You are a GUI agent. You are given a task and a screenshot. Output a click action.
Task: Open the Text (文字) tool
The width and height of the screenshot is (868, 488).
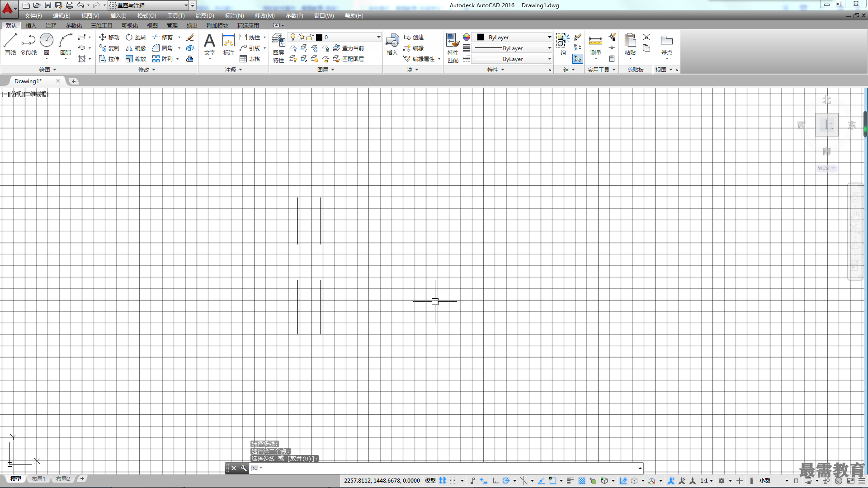(x=209, y=44)
